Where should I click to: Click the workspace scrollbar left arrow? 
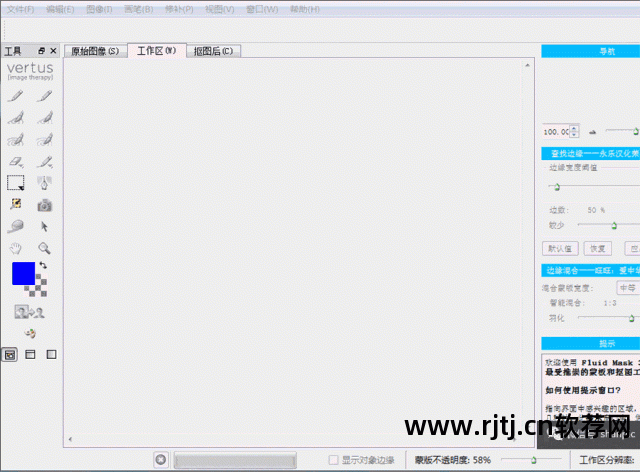click(71, 439)
